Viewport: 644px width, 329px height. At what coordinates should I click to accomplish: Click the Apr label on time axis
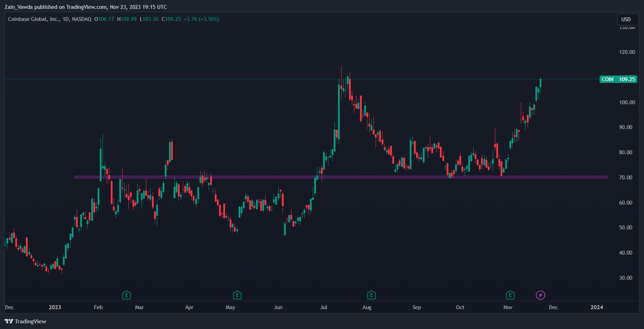click(189, 307)
